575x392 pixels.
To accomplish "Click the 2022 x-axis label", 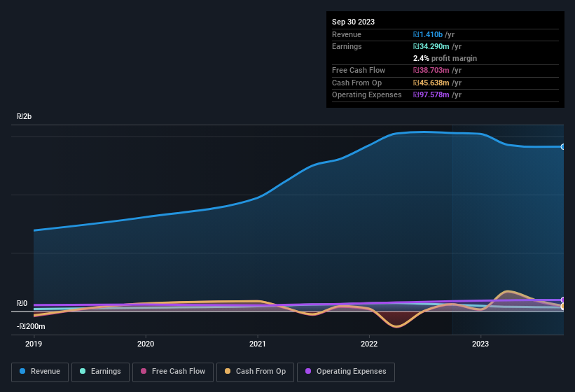I will coord(369,344).
